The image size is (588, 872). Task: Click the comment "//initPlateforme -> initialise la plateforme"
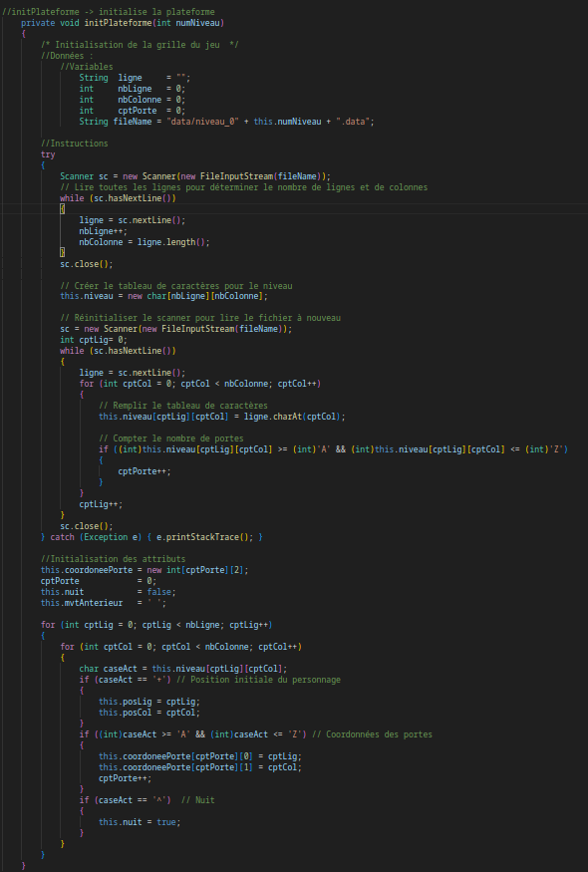[109, 12]
